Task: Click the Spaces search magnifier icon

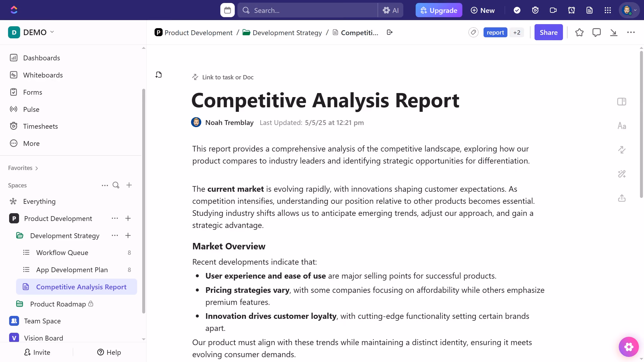Action: click(116, 185)
